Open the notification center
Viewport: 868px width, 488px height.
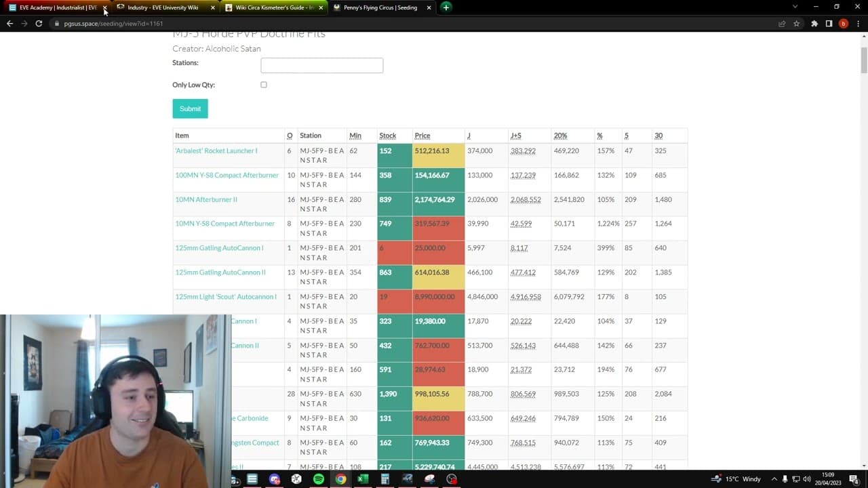[x=854, y=479]
